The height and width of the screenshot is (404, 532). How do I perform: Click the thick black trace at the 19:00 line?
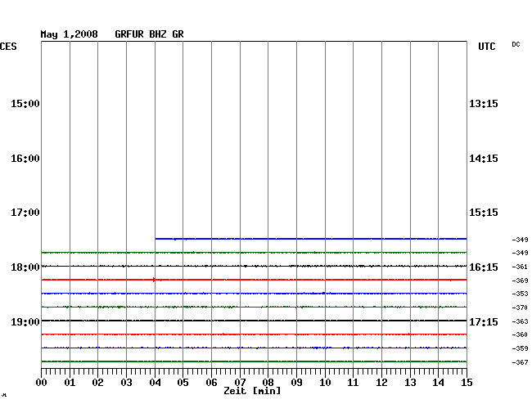coord(254,321)
